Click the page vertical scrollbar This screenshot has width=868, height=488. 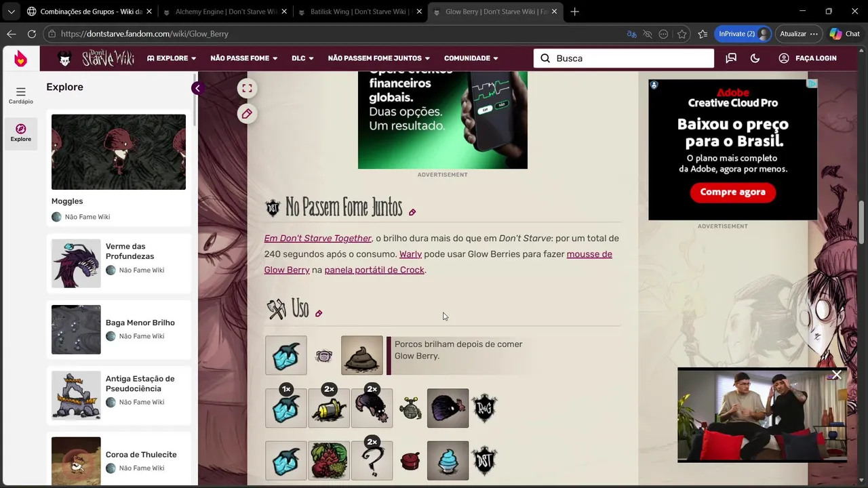[x=863, y=224]
